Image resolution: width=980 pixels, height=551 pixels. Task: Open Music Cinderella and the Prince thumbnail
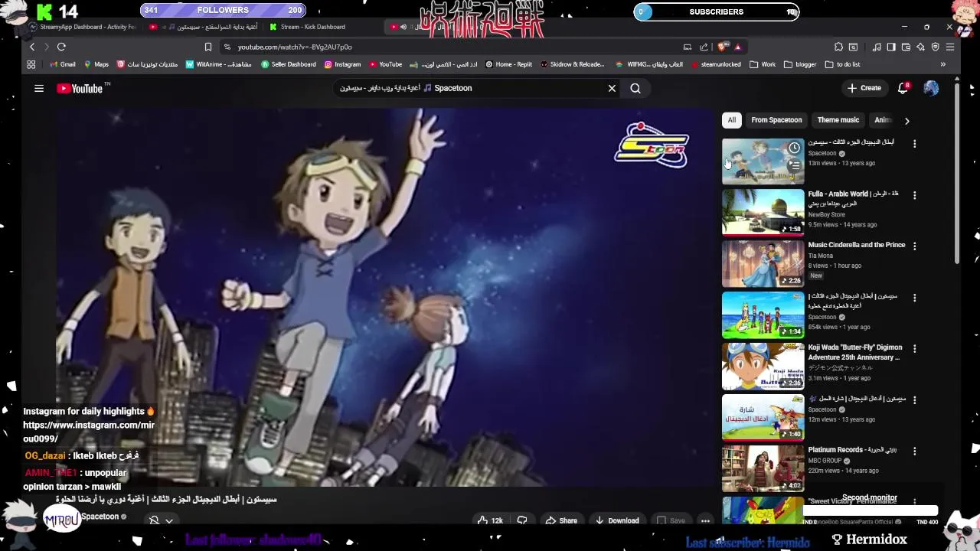click(763, 264)
